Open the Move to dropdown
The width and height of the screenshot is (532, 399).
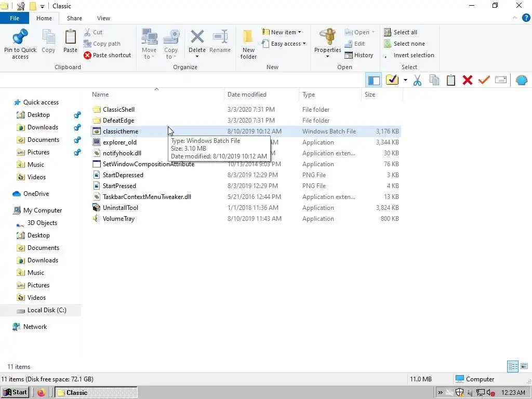click(149, 44)
